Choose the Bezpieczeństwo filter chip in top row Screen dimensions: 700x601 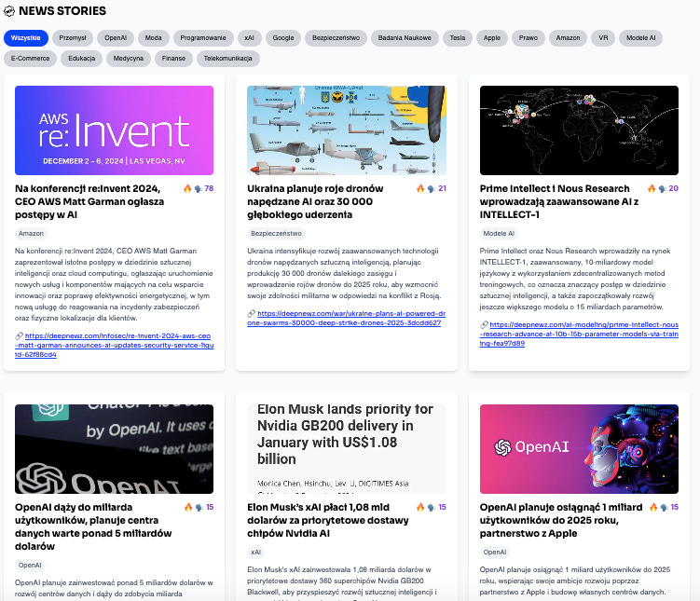336,38
